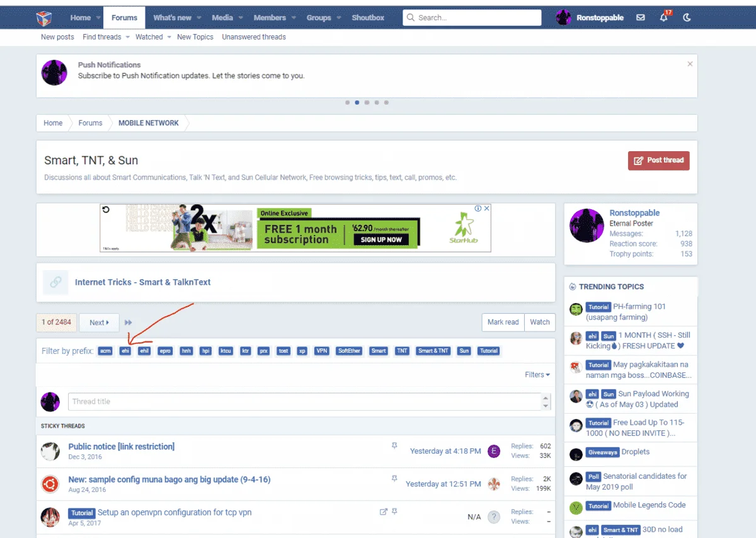Screen dimensions: 756x538
Task: Click the external link icon on openvpn thread
Action: coord(383,512)
